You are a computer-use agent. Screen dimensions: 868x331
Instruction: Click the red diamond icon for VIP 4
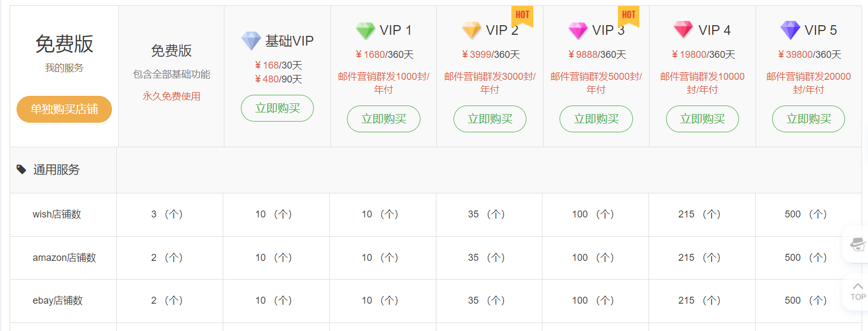click(683, 30)
